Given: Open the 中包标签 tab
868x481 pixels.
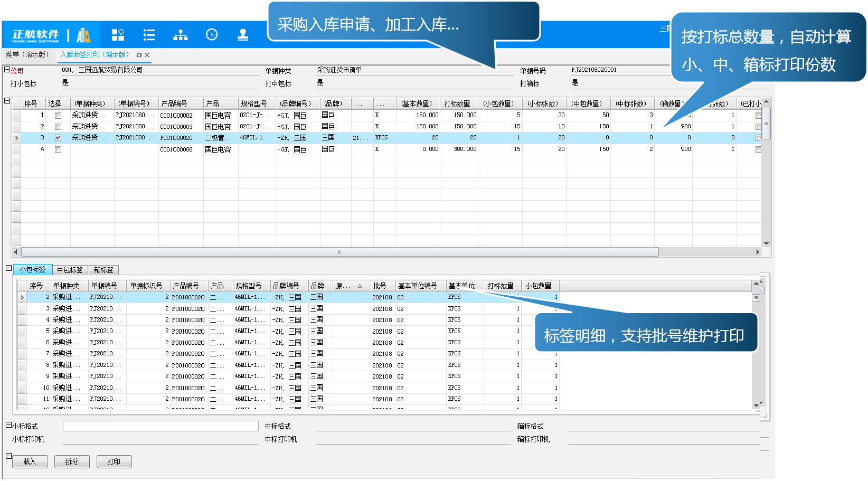Looking at the screenshot, I should pos(70,270).
